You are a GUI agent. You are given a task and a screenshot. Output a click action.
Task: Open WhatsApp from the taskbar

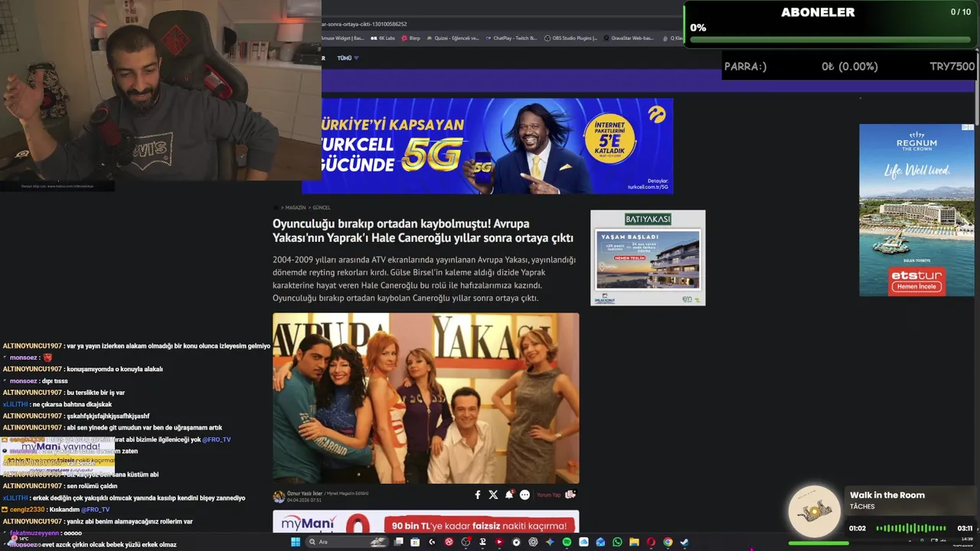tap(617, 542)
